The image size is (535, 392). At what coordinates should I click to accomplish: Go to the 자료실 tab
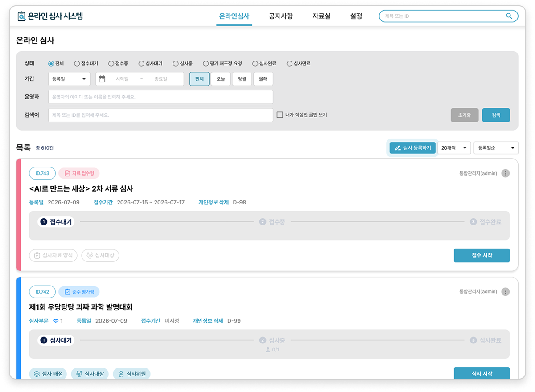click(321, 16)
